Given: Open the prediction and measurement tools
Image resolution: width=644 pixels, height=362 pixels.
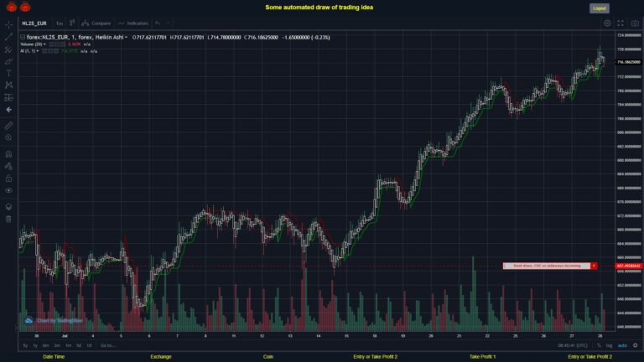Looking at the screenshot, I should [8, 98].
